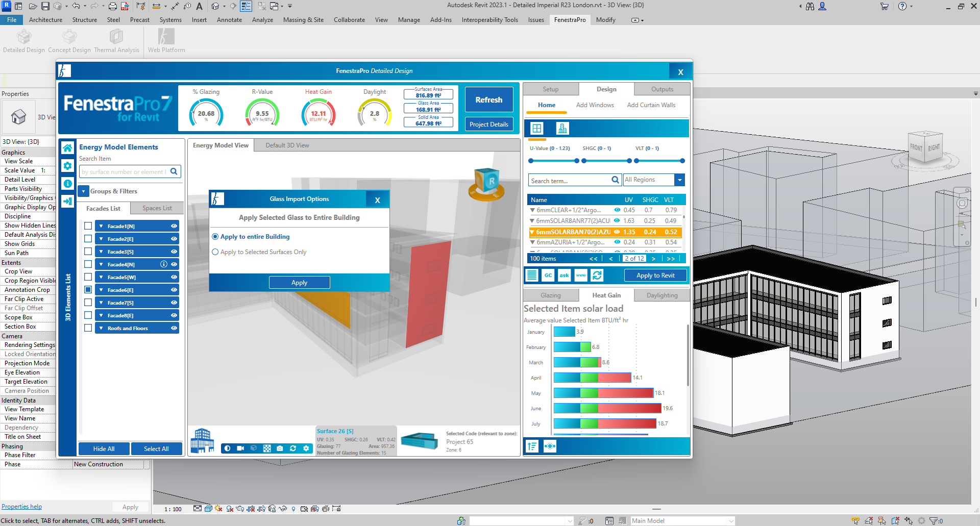980x526 pixels.
Task: Select the Text tool 'A' icon in toolbar
Action: pos(200,6)
